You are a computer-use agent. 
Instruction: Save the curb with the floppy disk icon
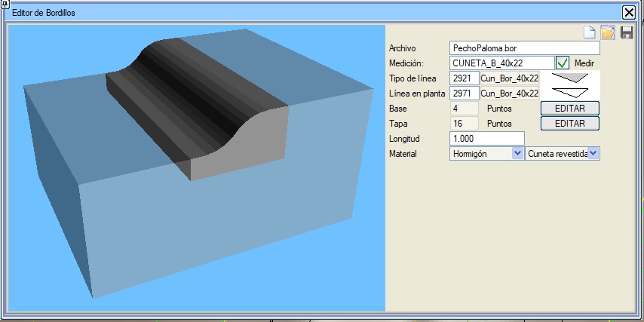coord(627,32)
